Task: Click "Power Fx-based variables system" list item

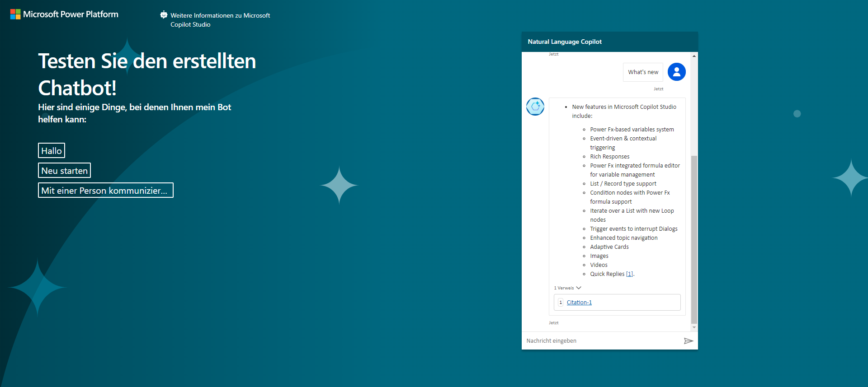Action: pos(632,130)
